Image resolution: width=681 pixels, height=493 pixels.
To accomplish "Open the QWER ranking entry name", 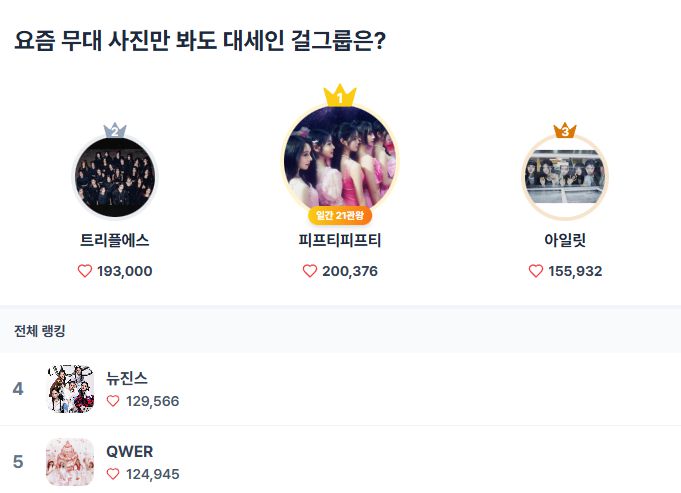I will pyautogui.click(x=130, y=451).
